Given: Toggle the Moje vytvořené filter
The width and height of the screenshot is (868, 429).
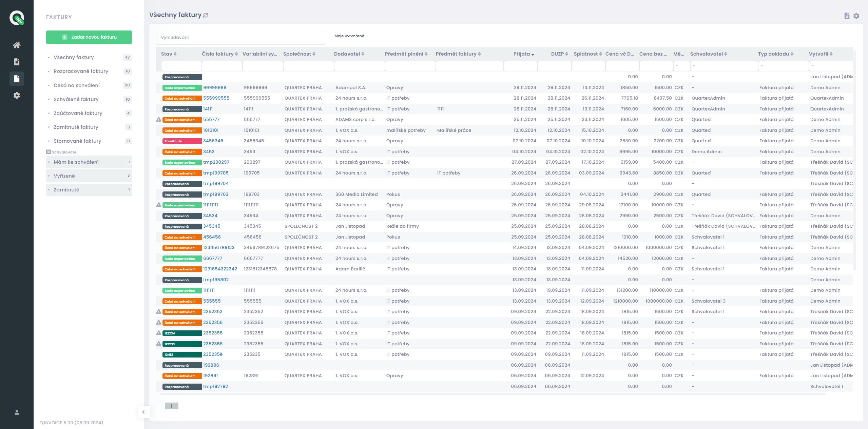Looking at the screenshot, I should pyautogui.click(x=349, y=36).
